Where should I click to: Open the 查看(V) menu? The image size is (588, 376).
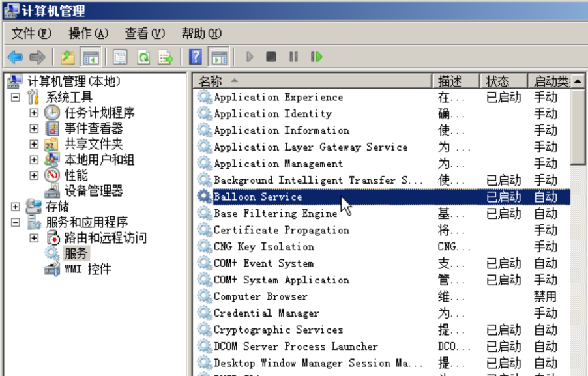point(145,34)
